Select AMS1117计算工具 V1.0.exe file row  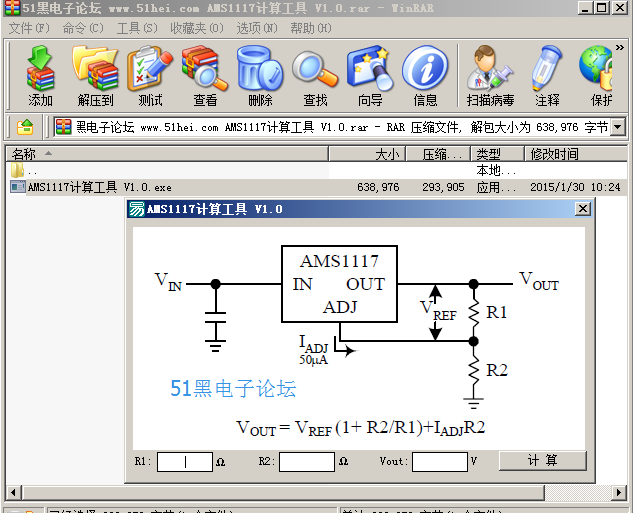(316, 187)
